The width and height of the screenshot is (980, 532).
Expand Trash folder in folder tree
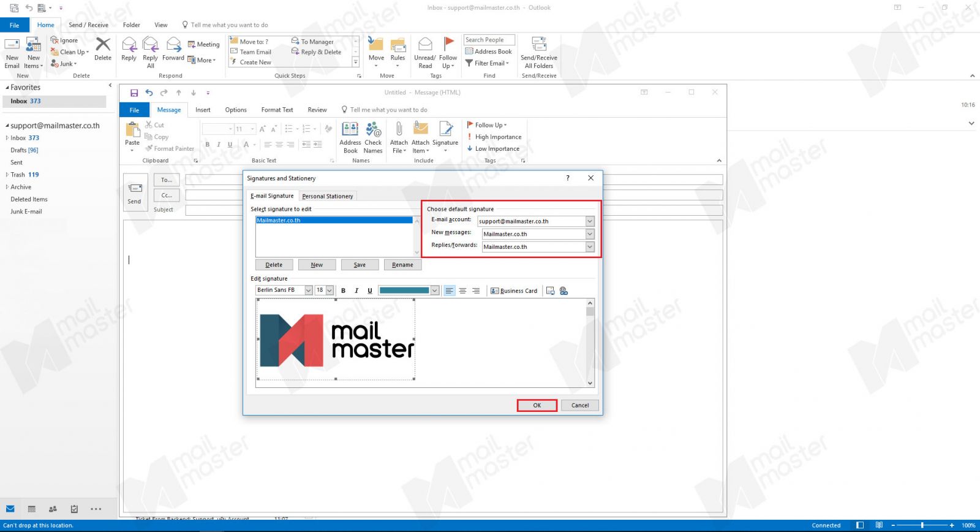7,175
